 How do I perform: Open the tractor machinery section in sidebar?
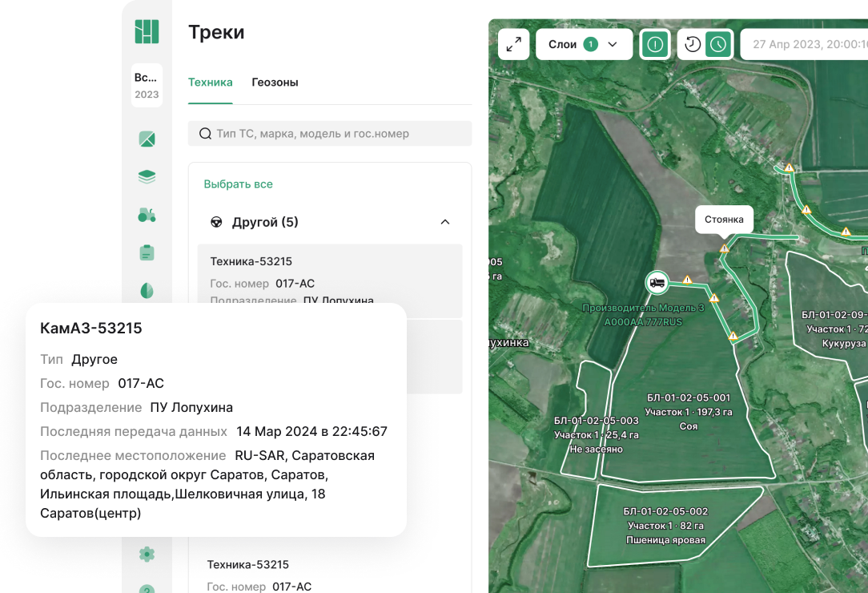click(x=147, y=215)
